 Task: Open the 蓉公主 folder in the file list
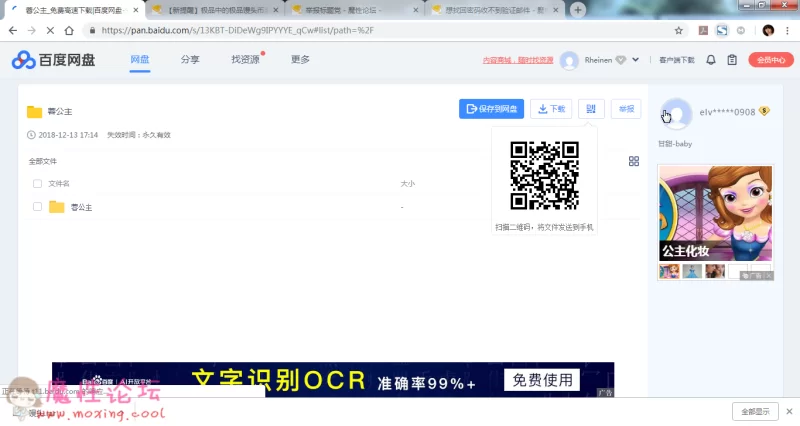(82, 207)
